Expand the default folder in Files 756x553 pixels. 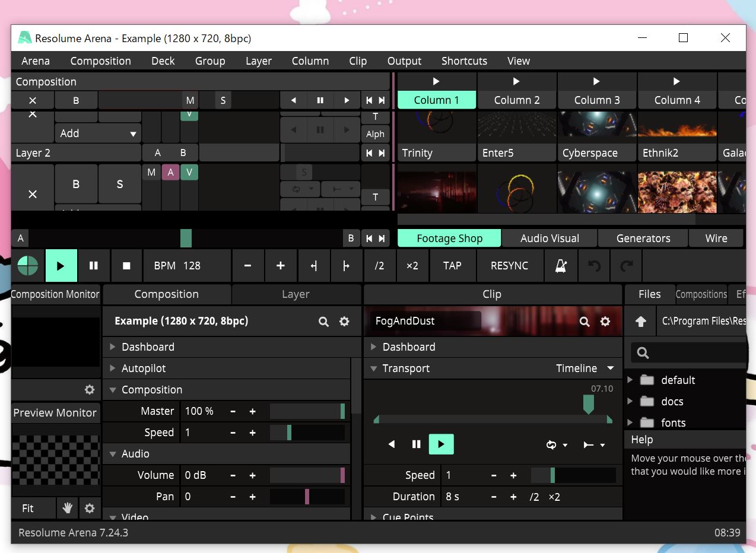(x=630, y=380)
